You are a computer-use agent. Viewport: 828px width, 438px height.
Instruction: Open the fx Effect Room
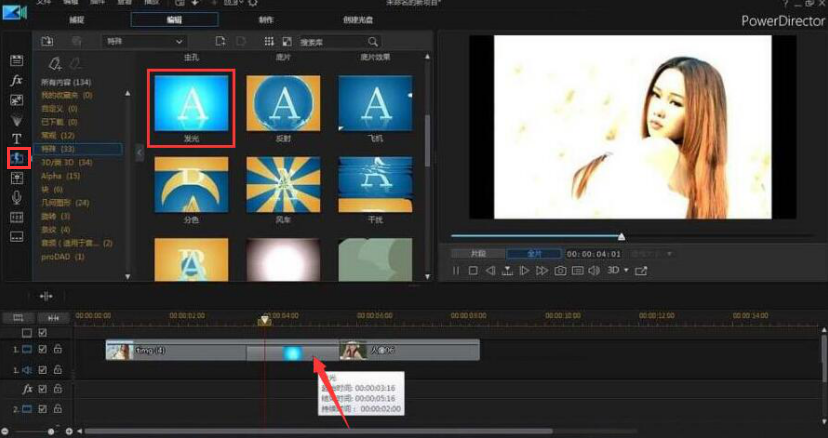point(17,80)
